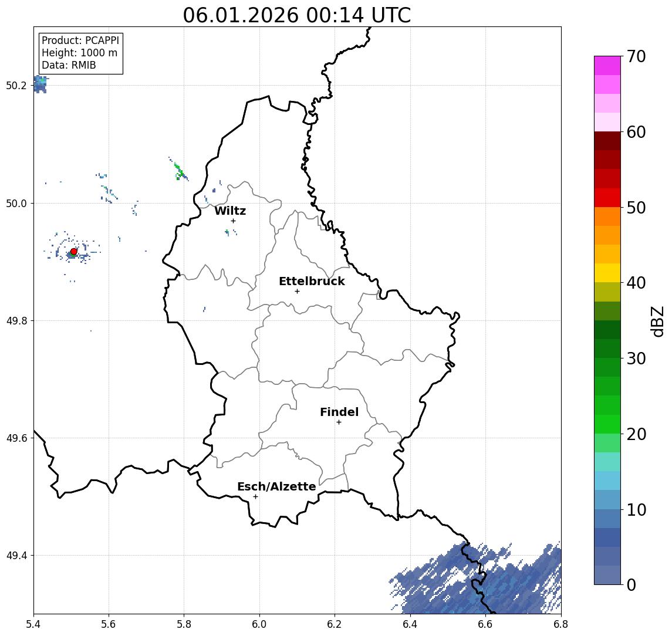The image size is (672, 636).
Task: Click the red dot marker on the map
Action: tap(74, 252)
